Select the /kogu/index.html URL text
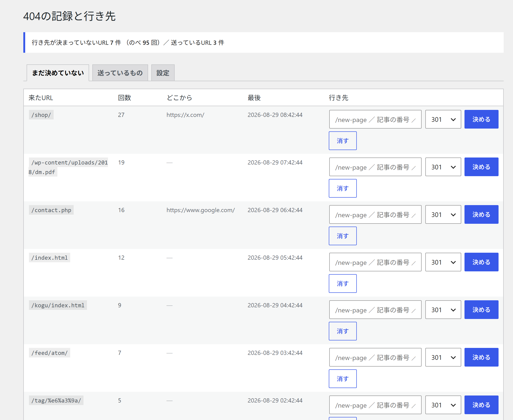513x420 pixels. point(58,305)
